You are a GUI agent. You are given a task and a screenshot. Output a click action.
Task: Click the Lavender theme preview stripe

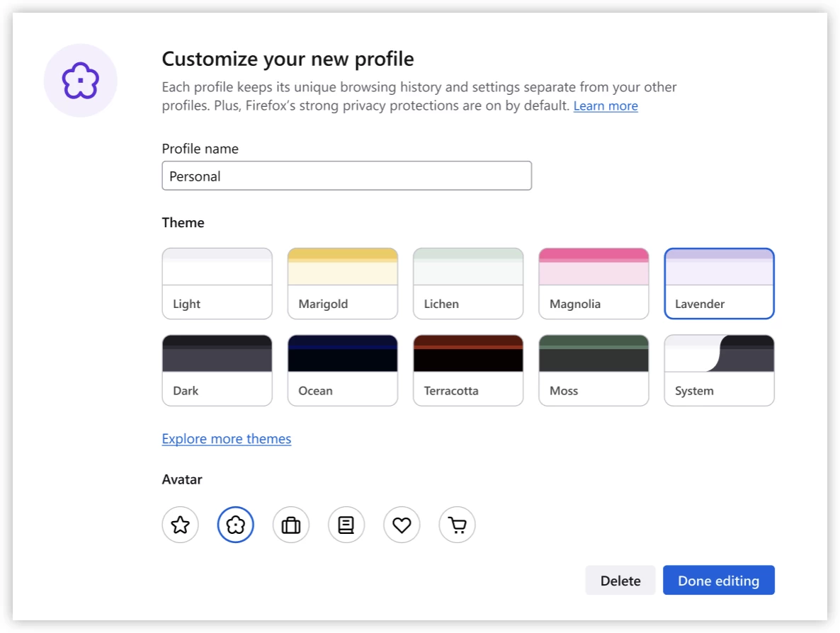[x=719, y=266]
